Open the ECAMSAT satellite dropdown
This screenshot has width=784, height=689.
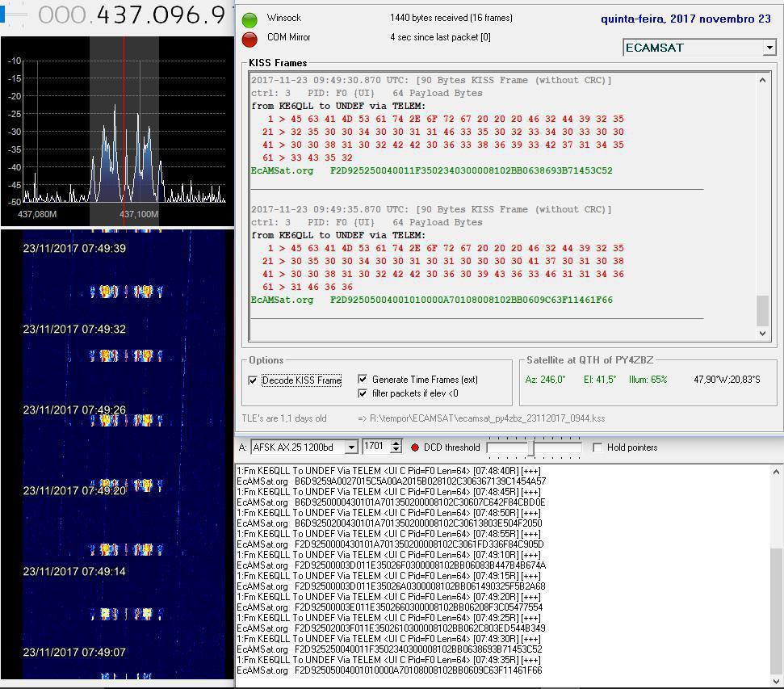(769, 48)
